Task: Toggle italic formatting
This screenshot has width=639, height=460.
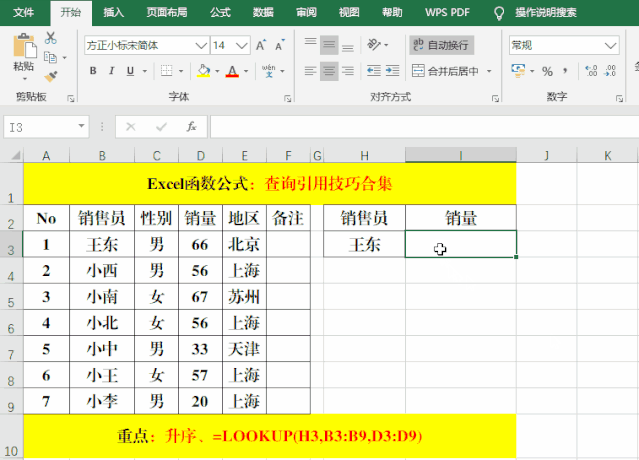Action: (x=112, y=71)
